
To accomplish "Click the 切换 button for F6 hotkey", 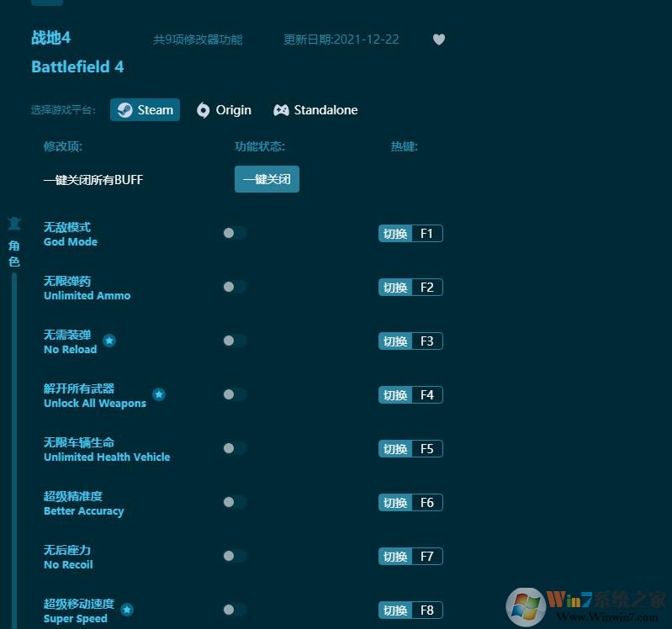I will pos(395,502).
